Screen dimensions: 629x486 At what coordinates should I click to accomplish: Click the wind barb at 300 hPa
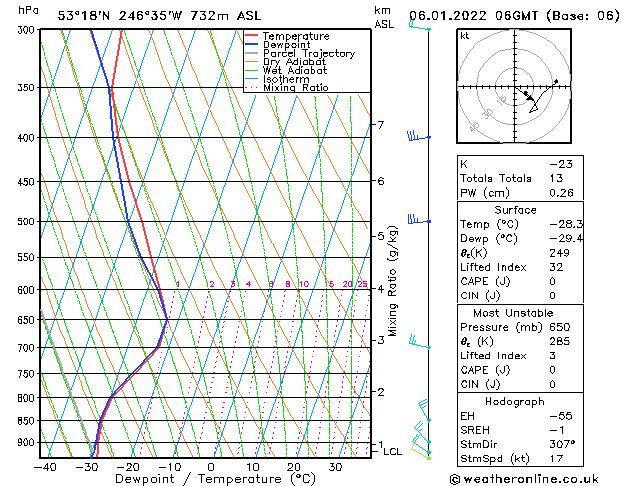click(x=419, y=25)
